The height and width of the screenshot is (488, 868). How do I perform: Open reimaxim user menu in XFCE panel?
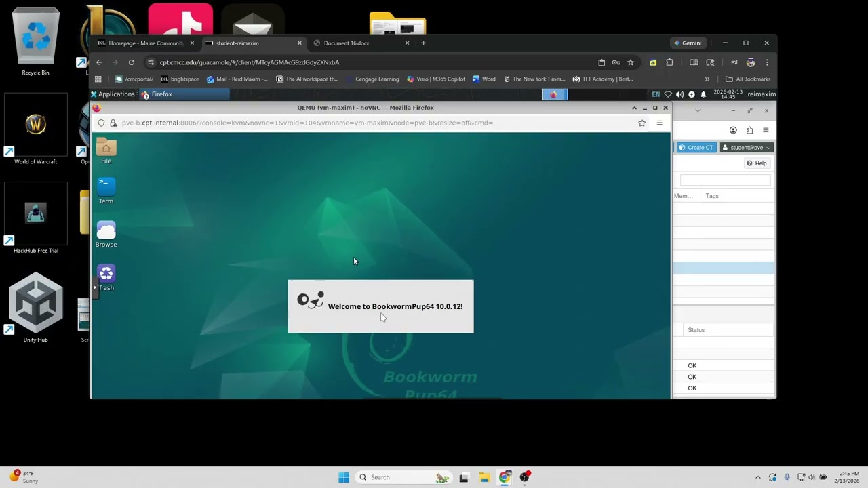762,94
